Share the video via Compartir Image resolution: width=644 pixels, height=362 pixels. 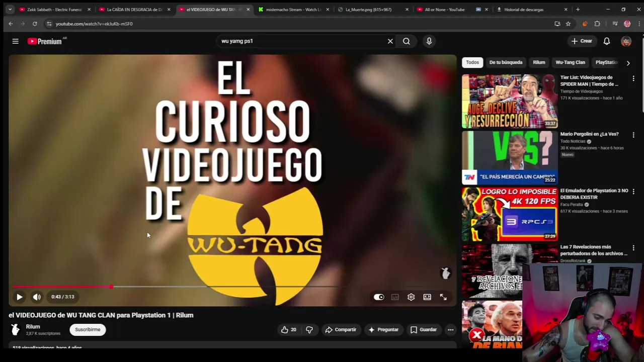click(x=341, y=330)
